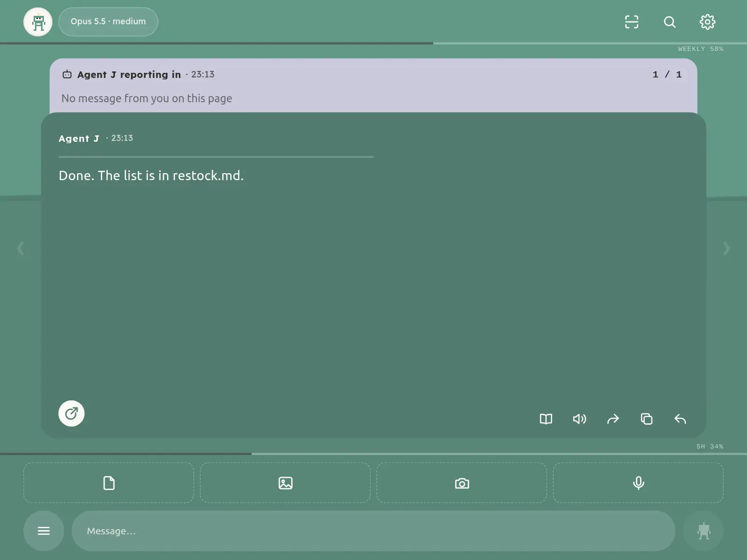
Task: Copy the message with the copy icon
Action: (x=647, y=419)
